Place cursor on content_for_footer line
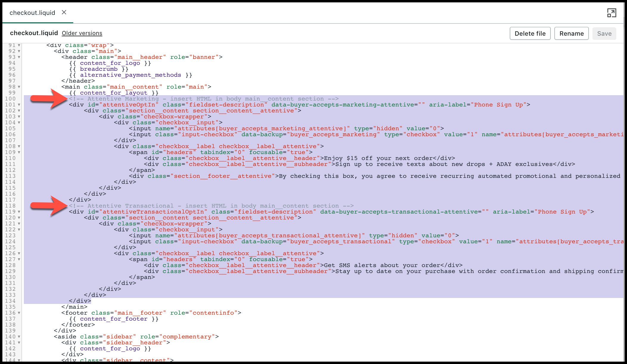 (114, 319)
